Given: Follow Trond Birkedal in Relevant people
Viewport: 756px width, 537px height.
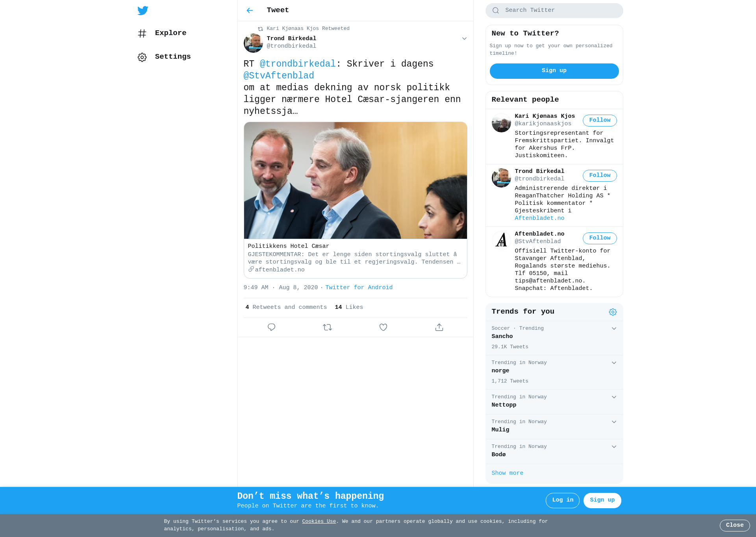Looking at the screenshot, I should click(600, 176).
